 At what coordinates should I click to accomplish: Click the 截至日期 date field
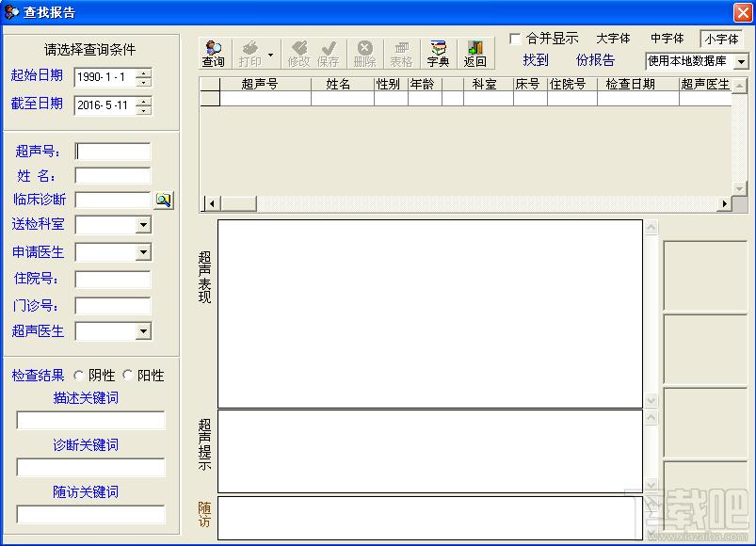point(105,105)
